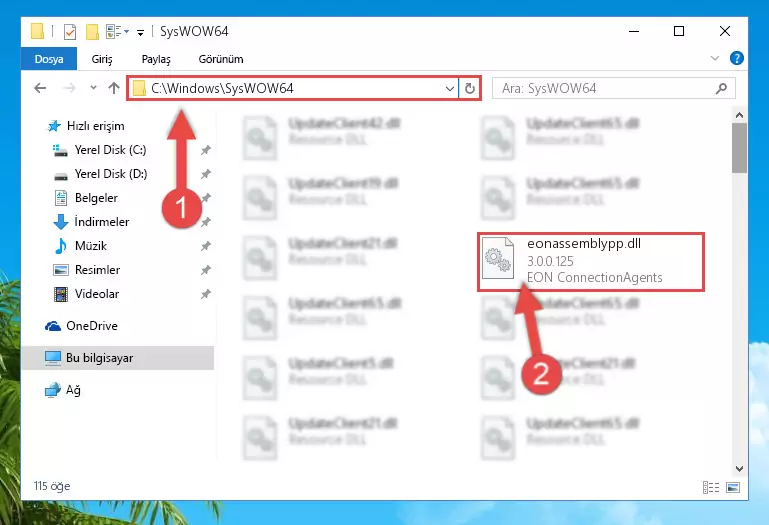This screenshot has width=769, height=525.
Task: Click the pin icon beside Resimler
Action: [x=205, y=270]
